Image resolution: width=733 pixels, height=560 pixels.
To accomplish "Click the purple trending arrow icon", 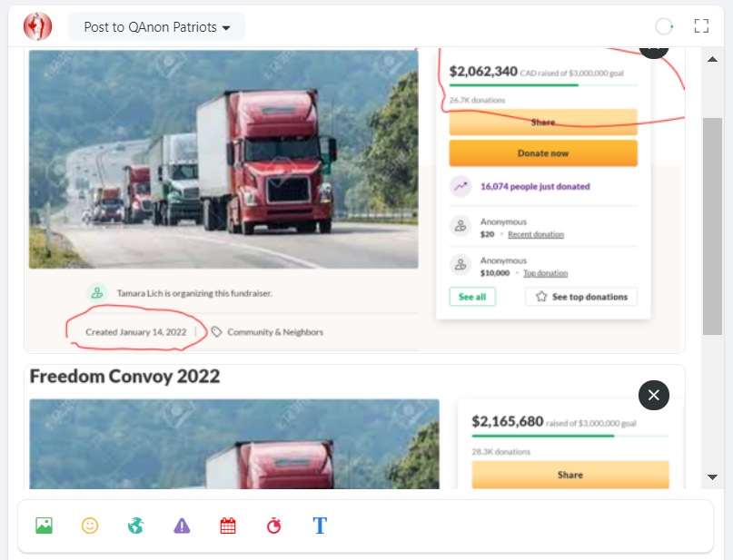I will point(461,186).
